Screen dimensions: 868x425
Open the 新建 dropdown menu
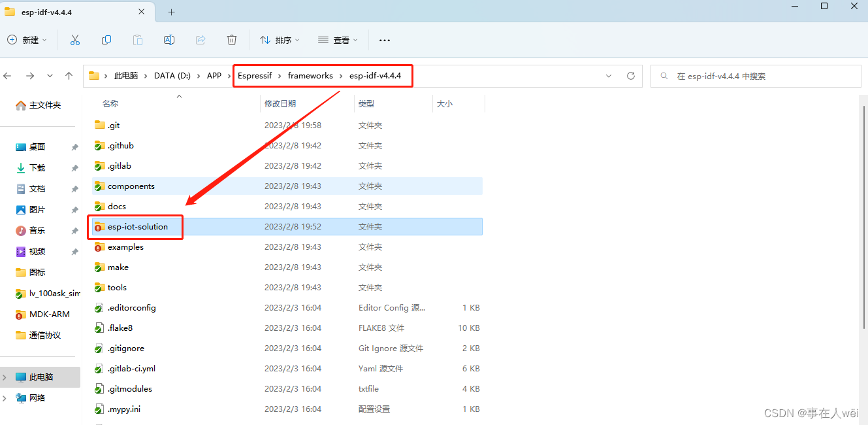(27, 40)
